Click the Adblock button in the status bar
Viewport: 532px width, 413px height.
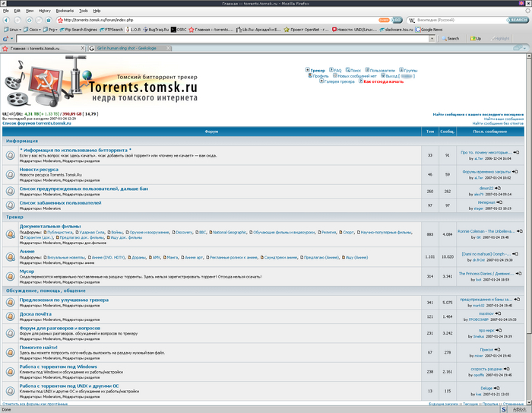pyautogui.click(x=519, y=410)
